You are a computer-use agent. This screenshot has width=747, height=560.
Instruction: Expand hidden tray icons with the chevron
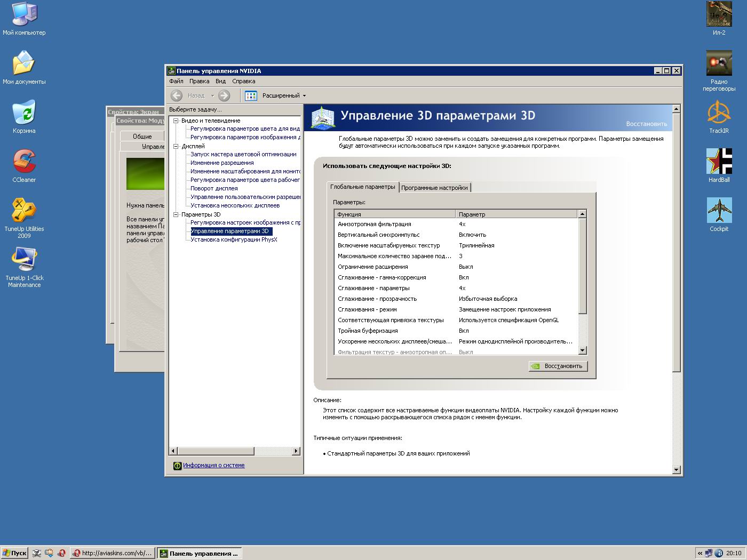(700, 553)
